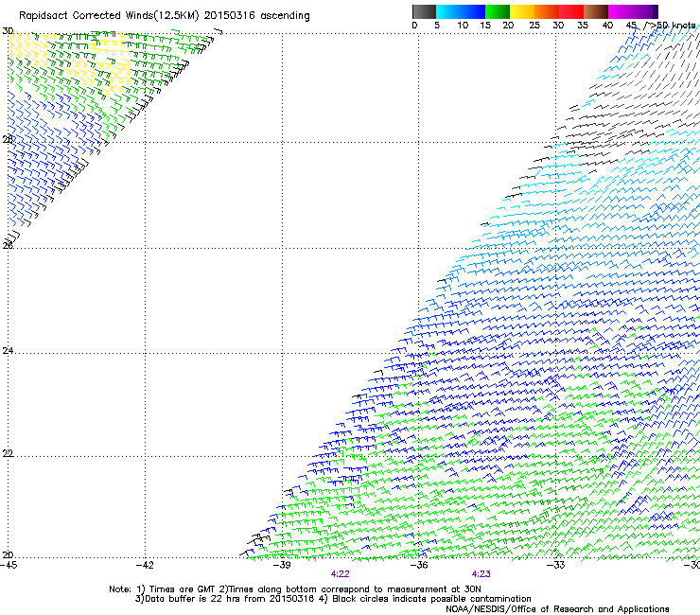Click the '-33' longitude axis label
The height and width of the screenshot is (615, 700).
[x=556, y=565]
